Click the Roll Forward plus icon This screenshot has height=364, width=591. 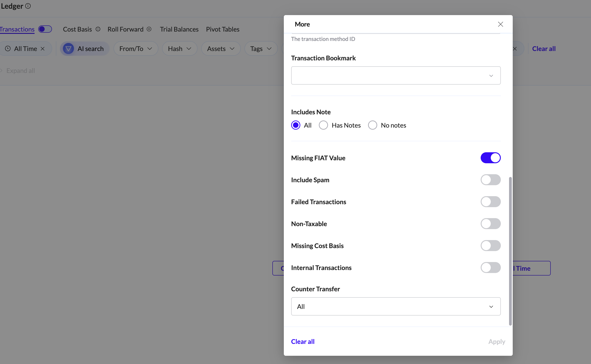click(149, 29)
